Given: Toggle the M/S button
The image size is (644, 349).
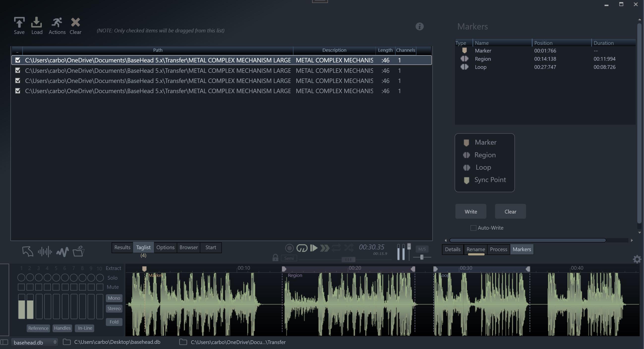Looking at the screenshot, I should tap(422, 249).
